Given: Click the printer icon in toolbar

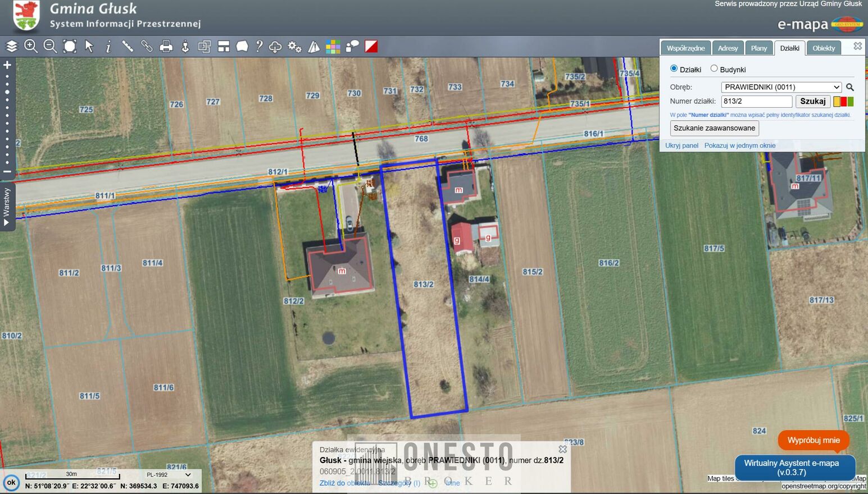Looking at the screenshot, I should [x=166, y=47].
